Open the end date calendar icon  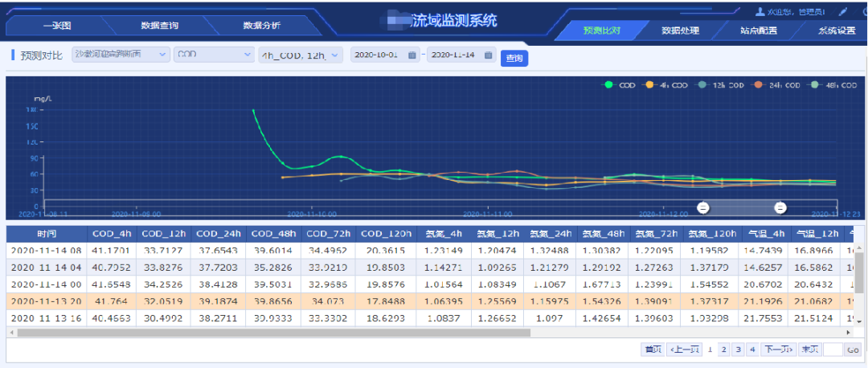[489, 55]
